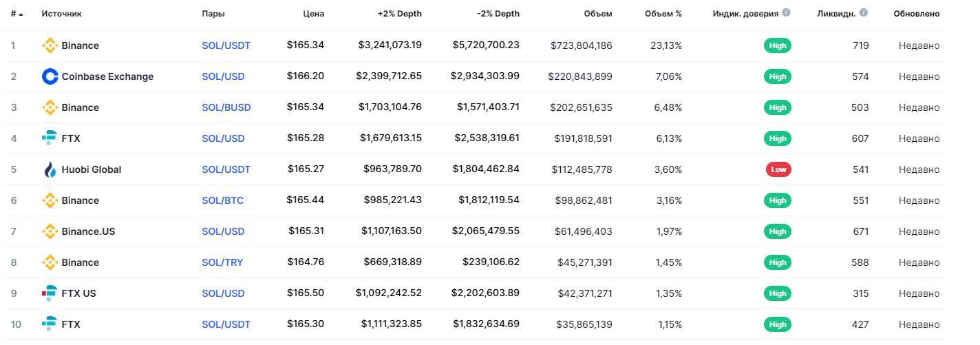Open the Huobi Global exchange name
Viewport: 980px width, 345px height.
pyautogui.click(x=92, y=169)
